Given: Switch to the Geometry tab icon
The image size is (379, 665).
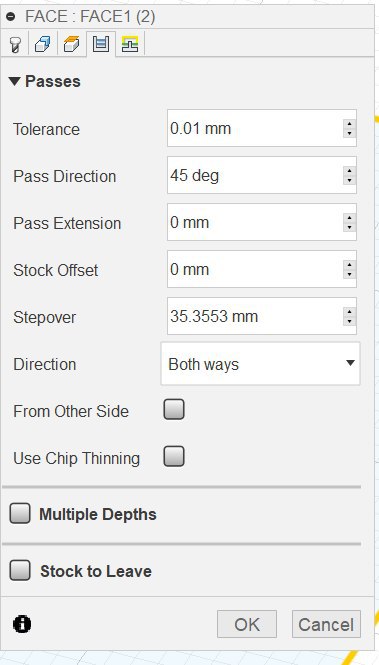Looking at the screenshot, I should 43,44.
